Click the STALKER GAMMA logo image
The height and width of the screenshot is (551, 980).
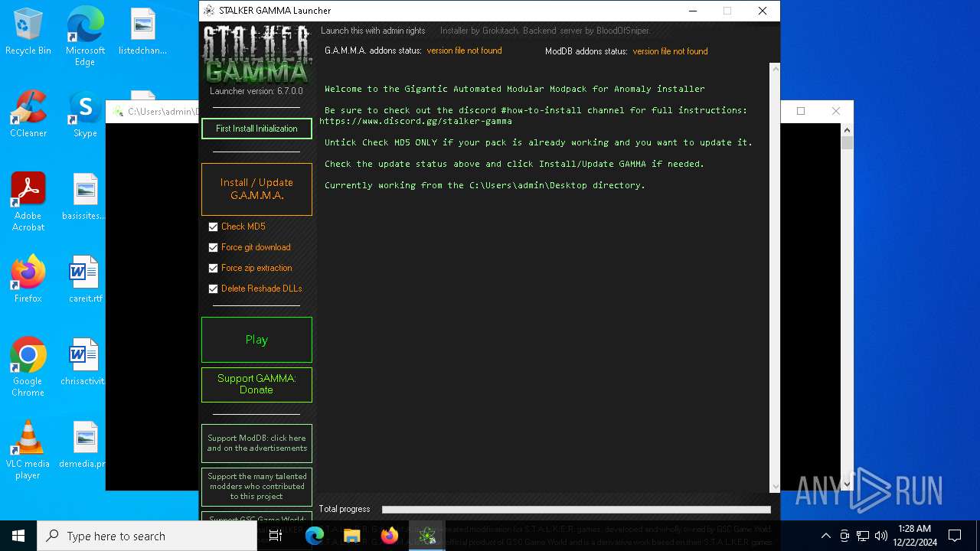point(256,55)
